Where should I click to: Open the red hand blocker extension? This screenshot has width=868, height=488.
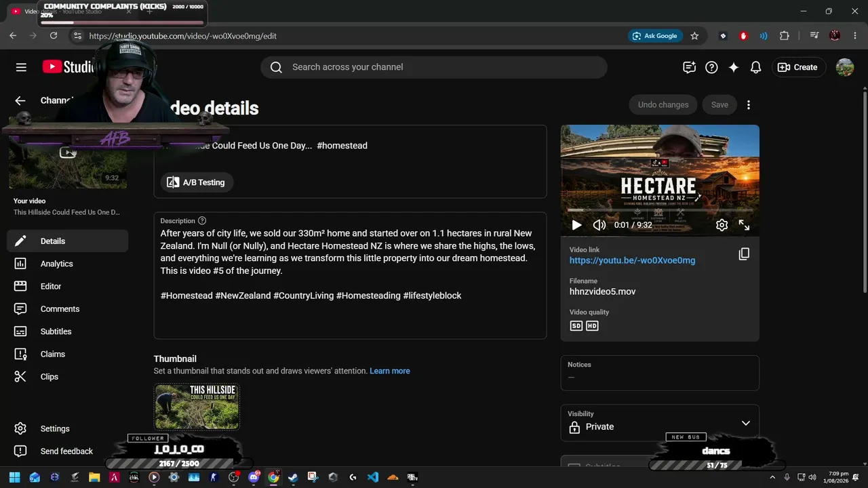[x=743, y=36]
